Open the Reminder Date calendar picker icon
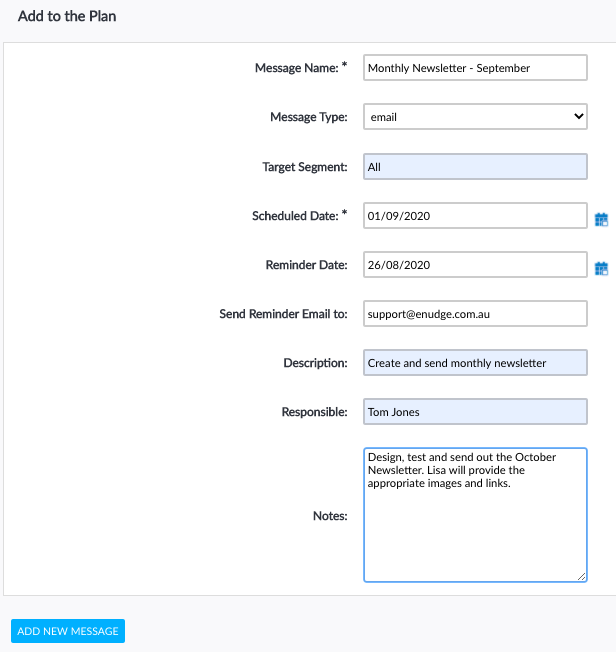The image size is (616, 652). point(601,268)
